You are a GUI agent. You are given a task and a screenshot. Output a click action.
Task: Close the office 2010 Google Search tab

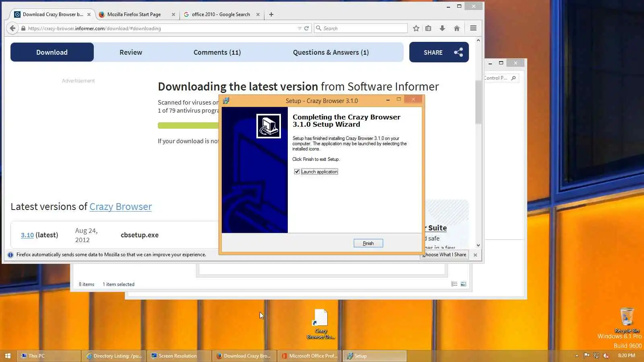click(x=258, y=14)
